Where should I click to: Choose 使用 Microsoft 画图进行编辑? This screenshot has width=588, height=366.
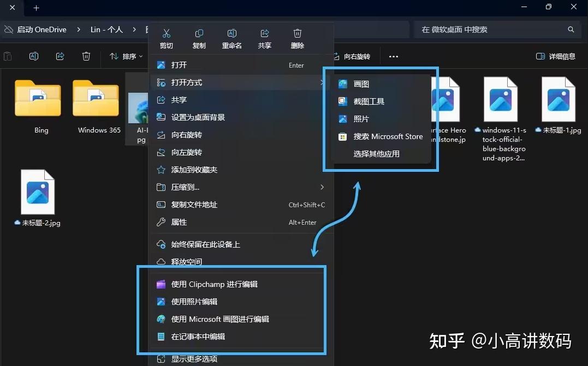[x=241, y=319]
